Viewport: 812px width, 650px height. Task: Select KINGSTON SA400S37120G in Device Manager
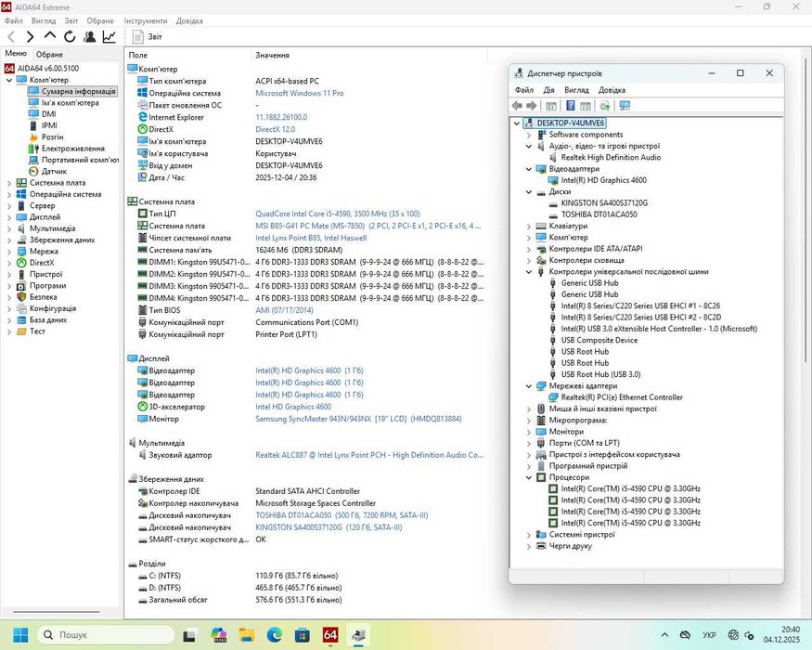[x=604, y=203]
